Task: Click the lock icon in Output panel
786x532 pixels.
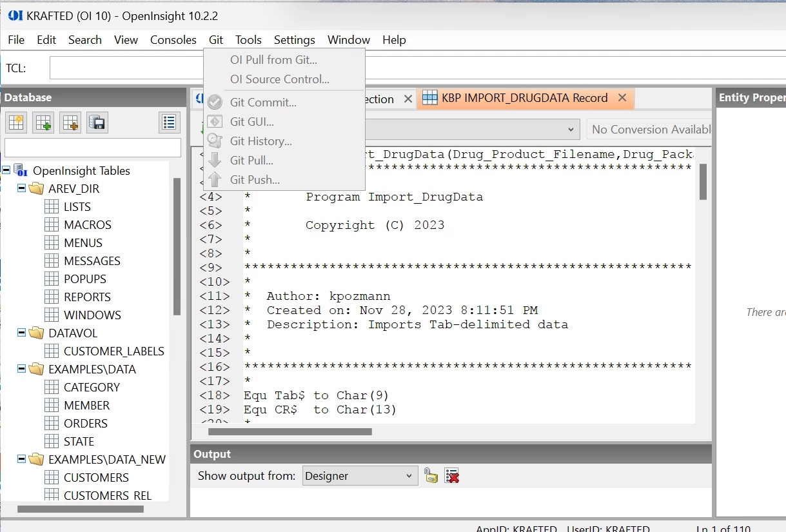Action: click(431, 476)
